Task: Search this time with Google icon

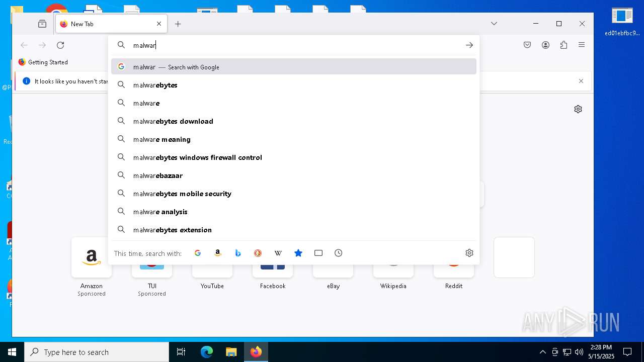Action: pyautogui.click(x=198, y=253)
